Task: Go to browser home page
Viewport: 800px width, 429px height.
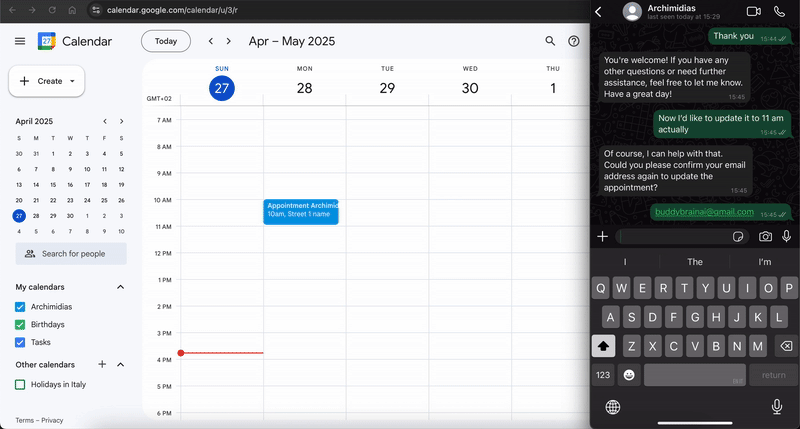Action: click(72, 10)
